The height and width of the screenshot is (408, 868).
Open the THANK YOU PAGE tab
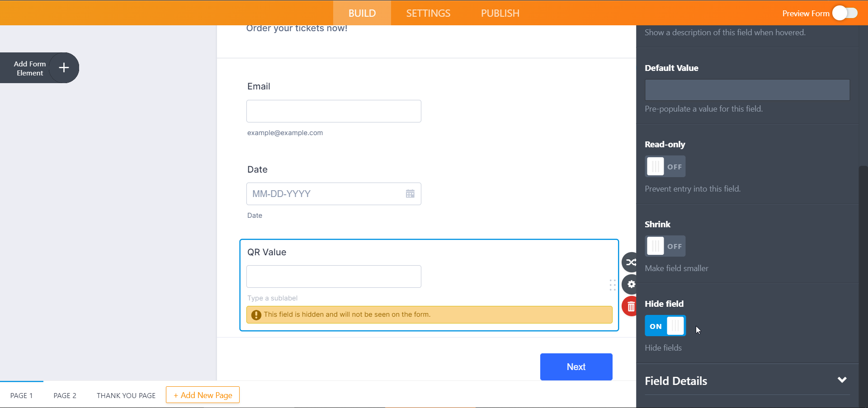(126, 395)
